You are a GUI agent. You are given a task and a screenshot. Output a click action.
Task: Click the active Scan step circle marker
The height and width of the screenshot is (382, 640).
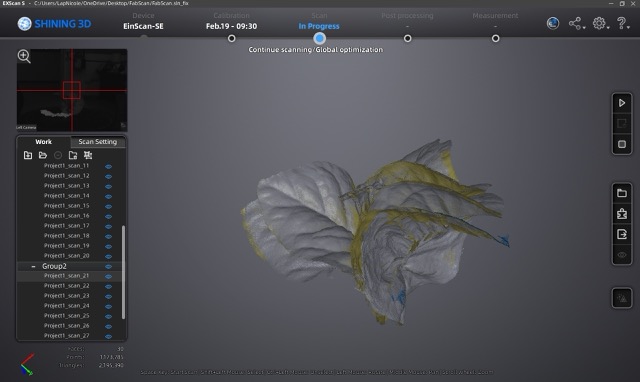[x=320, y=38]
